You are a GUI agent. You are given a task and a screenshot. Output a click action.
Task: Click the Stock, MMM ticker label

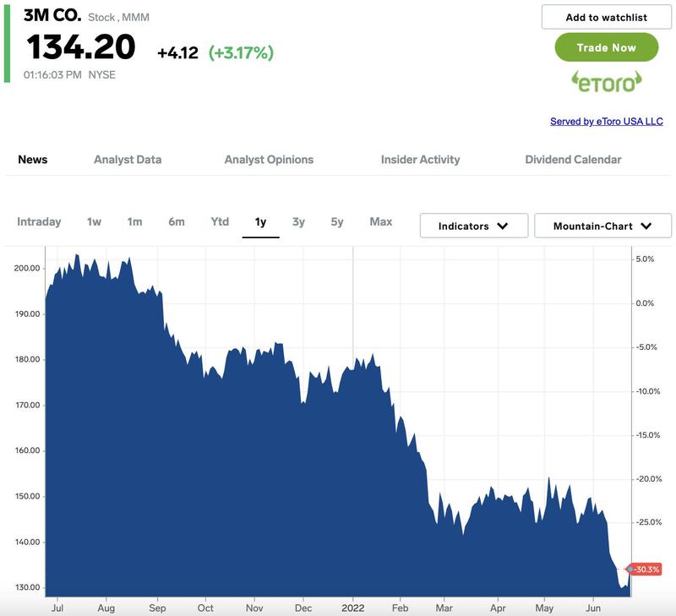[x=118, y=17]
